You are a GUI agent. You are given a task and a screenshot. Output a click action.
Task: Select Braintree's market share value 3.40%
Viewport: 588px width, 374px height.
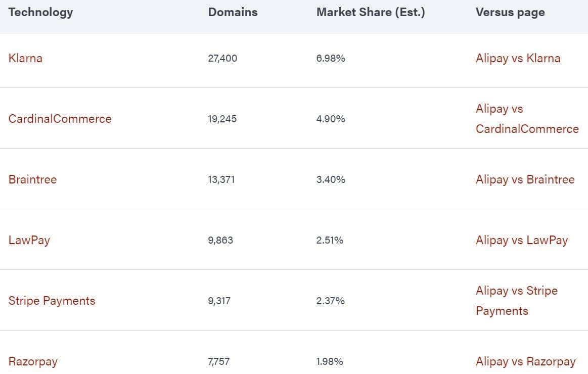pos(330,179)
